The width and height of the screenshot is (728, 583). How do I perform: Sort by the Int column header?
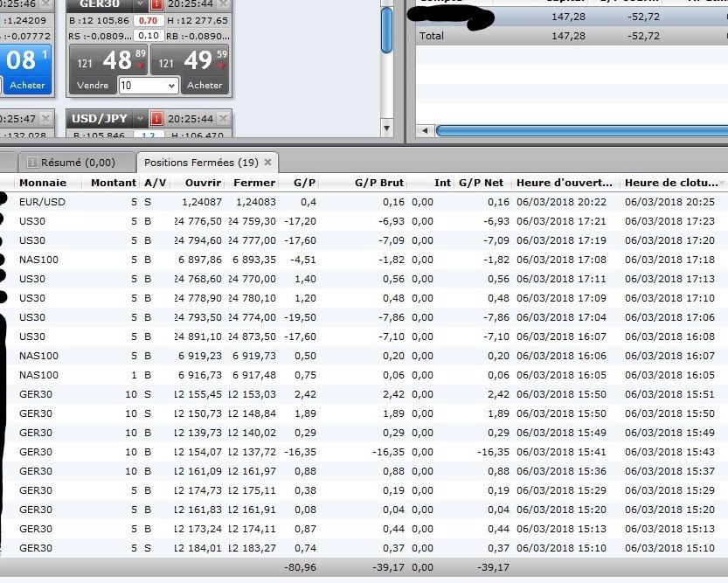pos(442,183)
